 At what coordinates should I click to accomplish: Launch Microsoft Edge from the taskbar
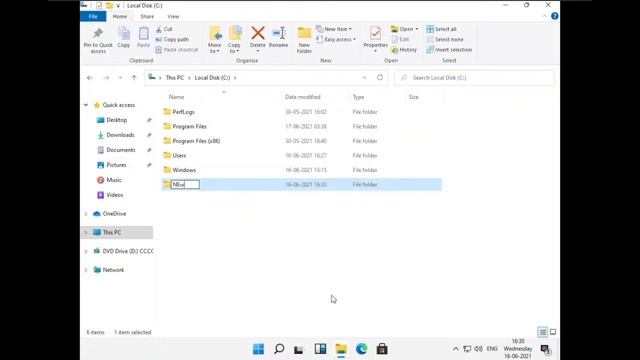tap(362, 349)
